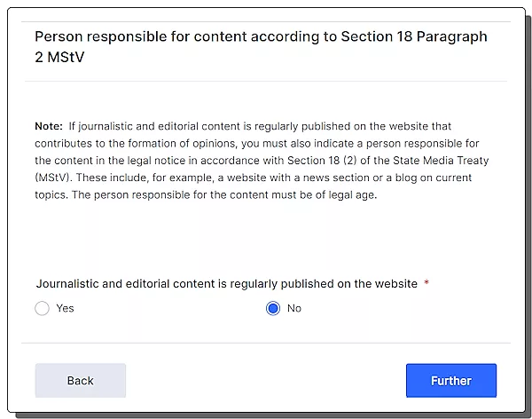Click the bold 'Note:' label
The height and width of the screenshot is (419, 532).
(x=49, y=127)
